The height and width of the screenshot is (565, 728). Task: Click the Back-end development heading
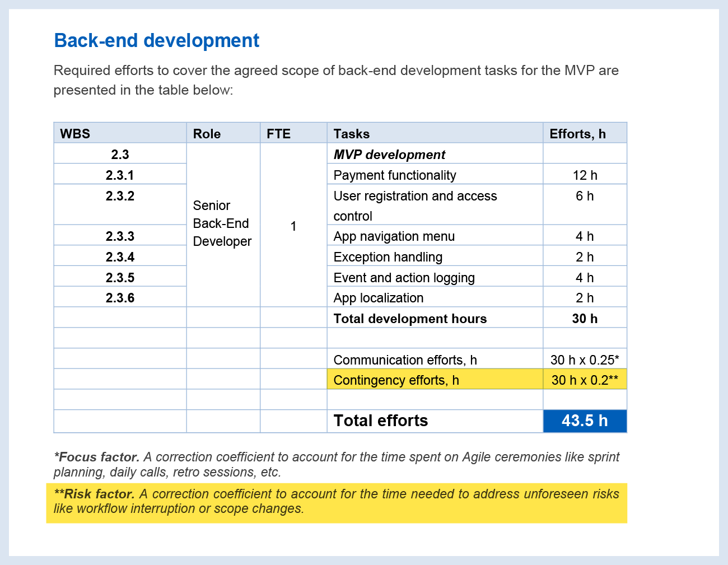point(156,41)
